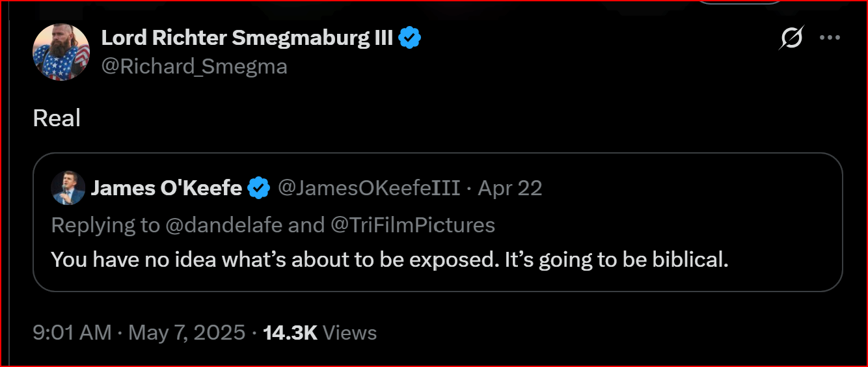
Task: Open the three-dot more options menu
Action: pos(830,38)
